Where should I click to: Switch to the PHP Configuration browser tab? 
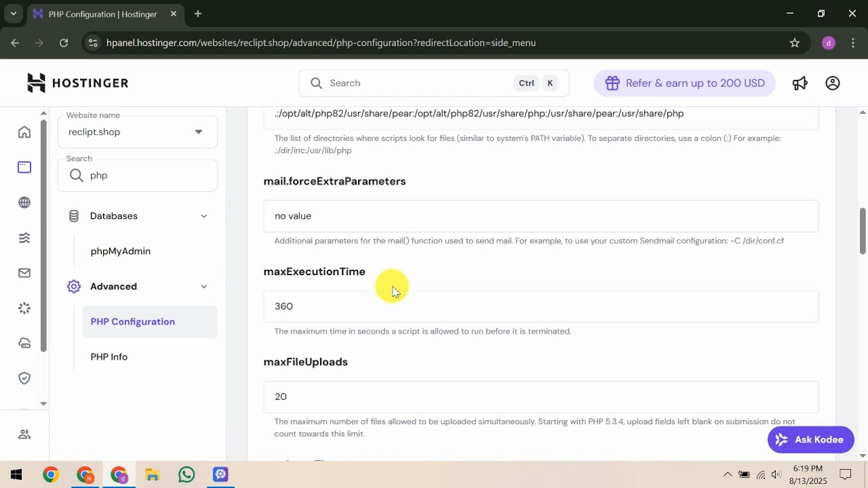pyautogui.click(x=103, y=14)
